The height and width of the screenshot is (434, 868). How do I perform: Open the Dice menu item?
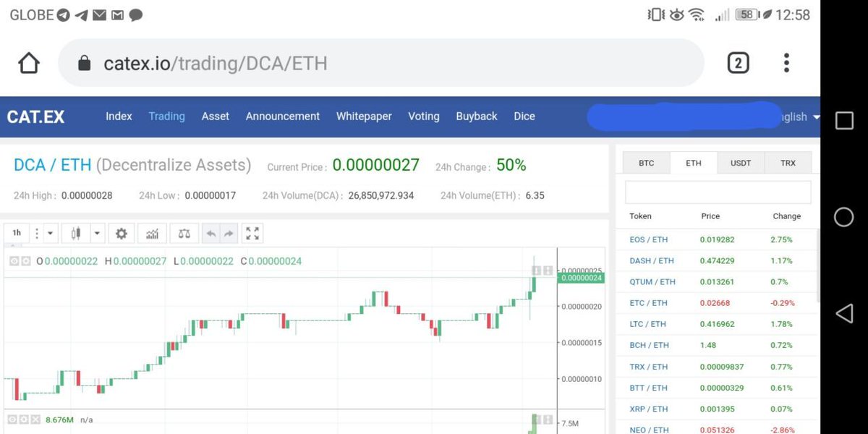pos(524,116)
